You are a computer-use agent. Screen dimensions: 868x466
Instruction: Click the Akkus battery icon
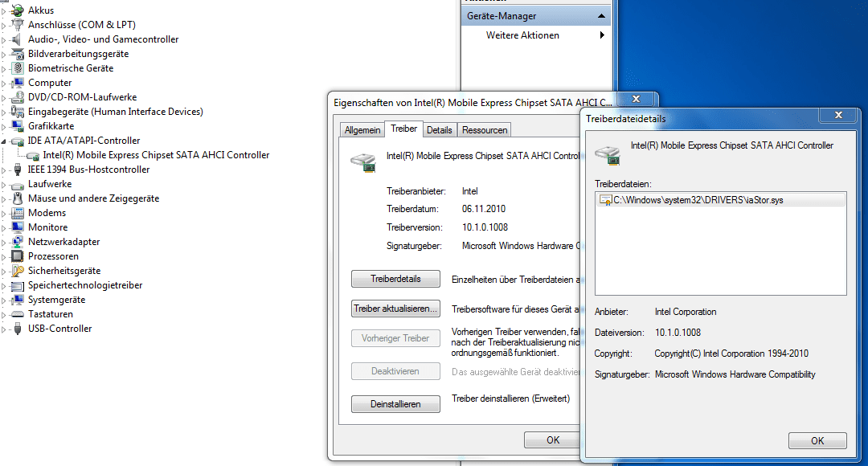click(x=18, y=10)
